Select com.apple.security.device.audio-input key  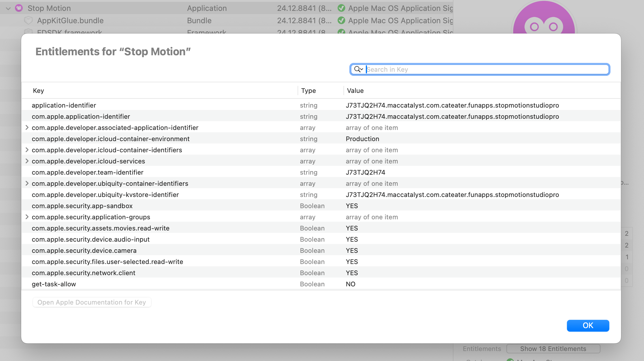coord(91,239)
